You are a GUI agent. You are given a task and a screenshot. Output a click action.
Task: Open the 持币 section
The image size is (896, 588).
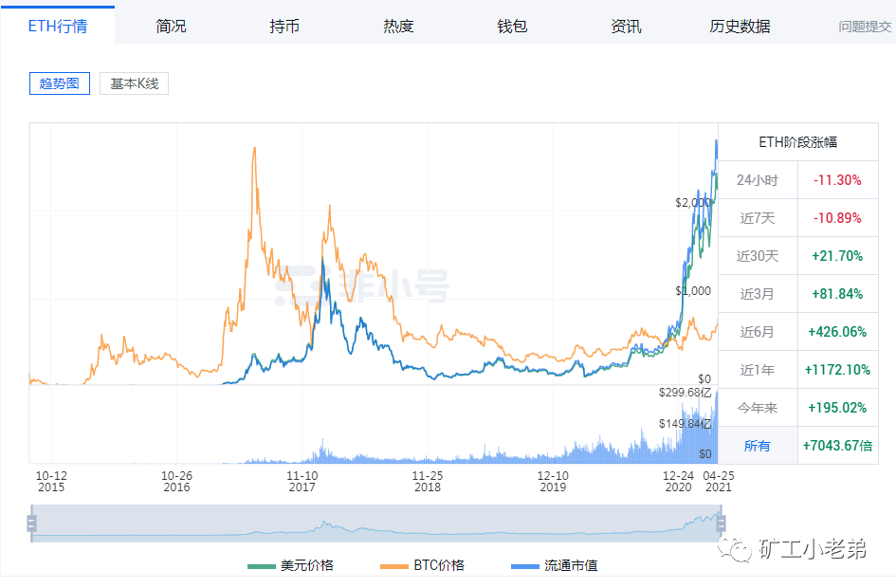pos(284,27)
